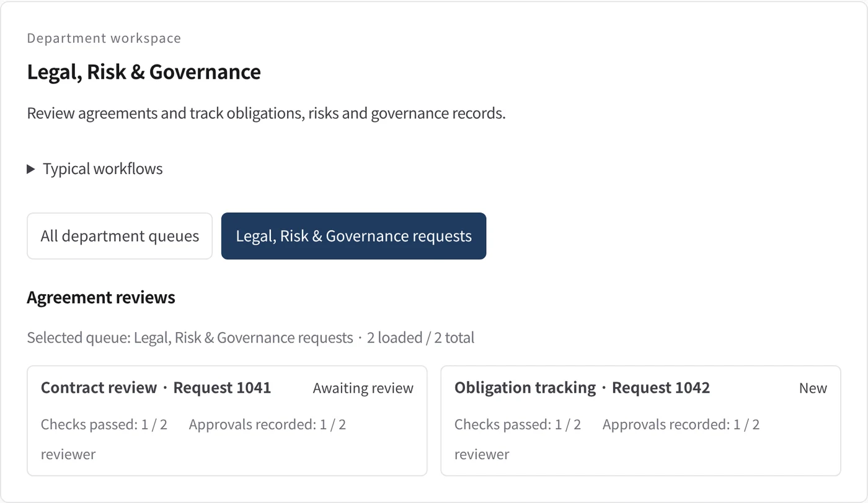Select the All department queues button
This screenshot has width=868, height=503.
pos(120,236)
